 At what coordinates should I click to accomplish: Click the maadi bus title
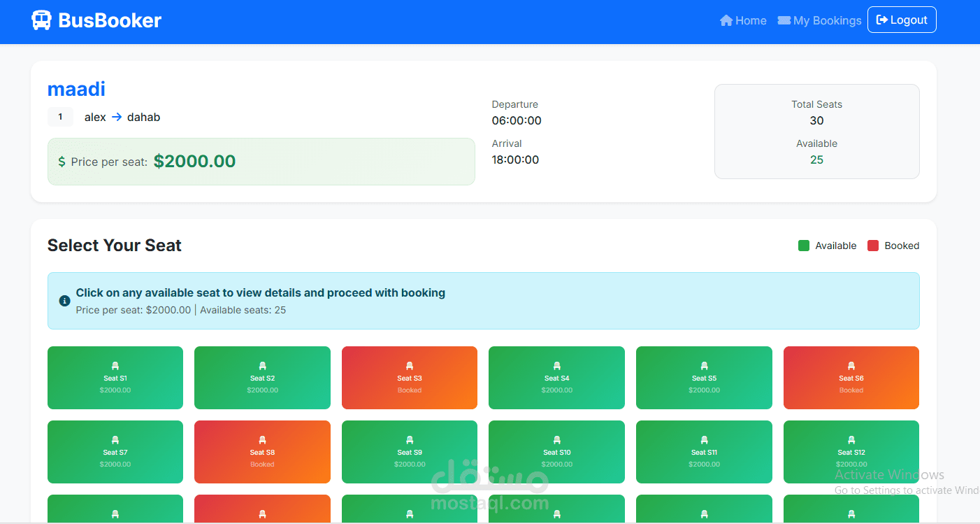tap(76, 89)
